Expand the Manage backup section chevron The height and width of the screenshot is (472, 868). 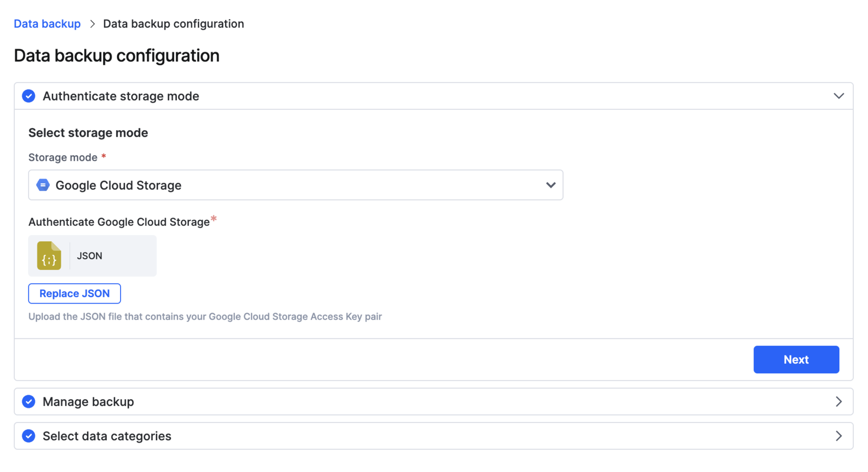pos(839,401)
